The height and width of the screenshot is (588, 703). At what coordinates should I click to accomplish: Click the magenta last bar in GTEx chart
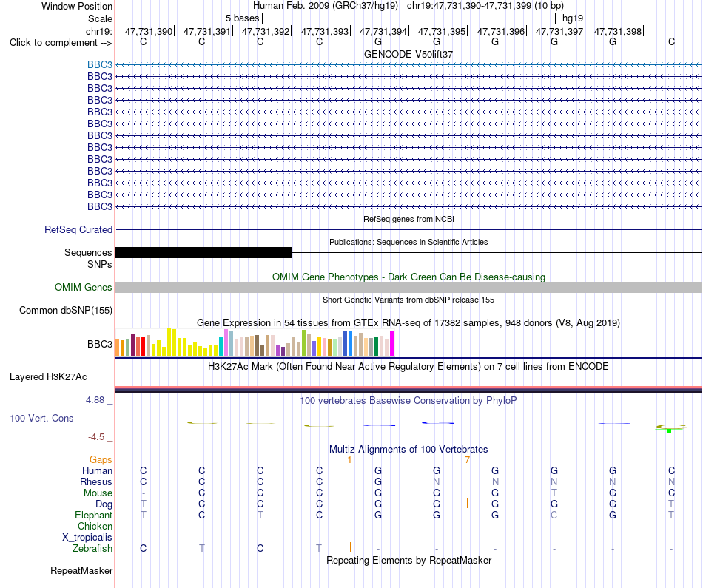point(392,344)
